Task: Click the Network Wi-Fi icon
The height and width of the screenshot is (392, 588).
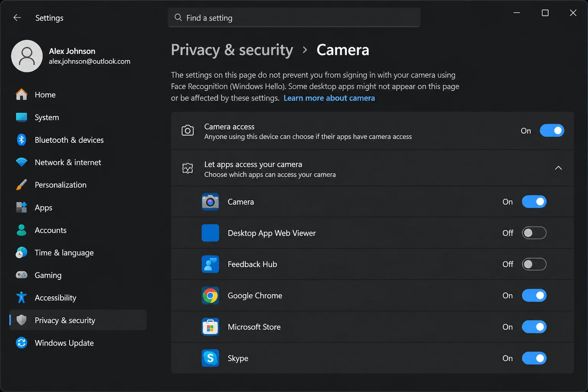Action: [21, 162]
